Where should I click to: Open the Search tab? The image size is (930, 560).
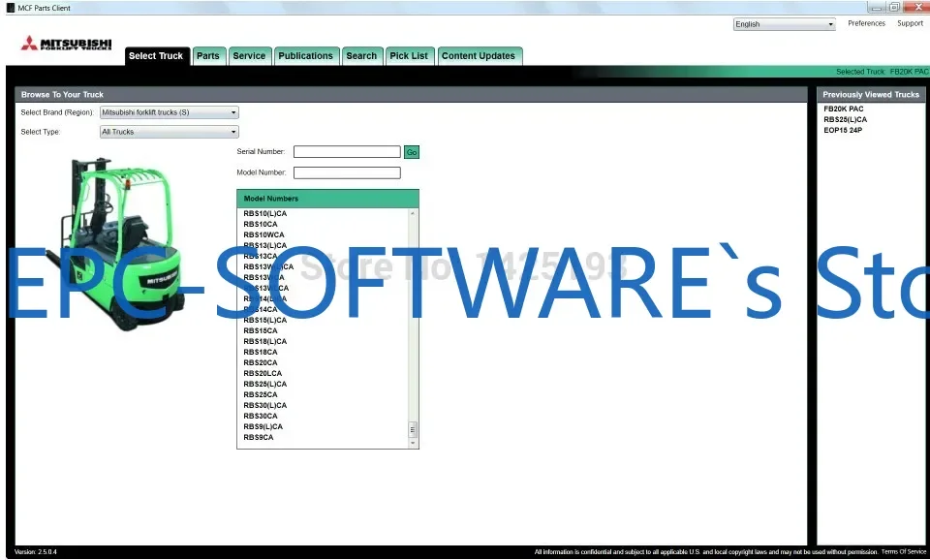361,56
